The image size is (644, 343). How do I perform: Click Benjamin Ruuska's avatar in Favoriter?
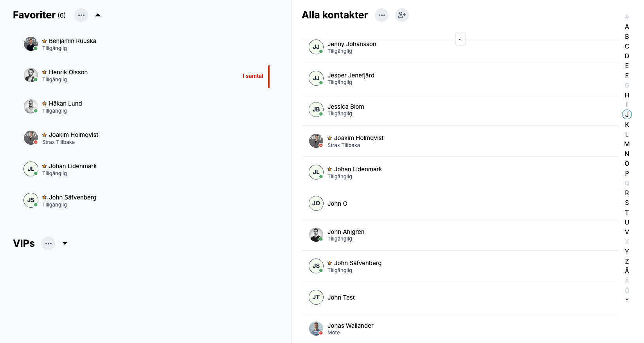pyautogui.click(x=31, y=44)
